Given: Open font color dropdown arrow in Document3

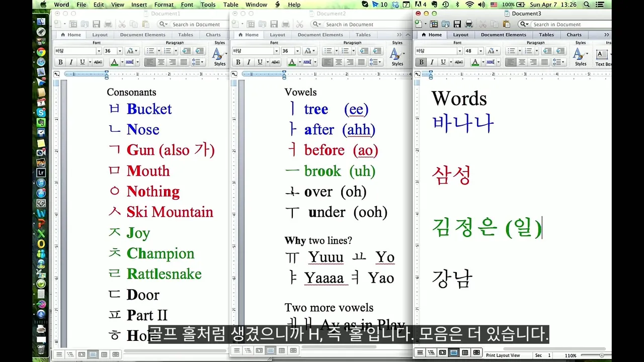Looking at the screenshot, I should coord(483,62).
